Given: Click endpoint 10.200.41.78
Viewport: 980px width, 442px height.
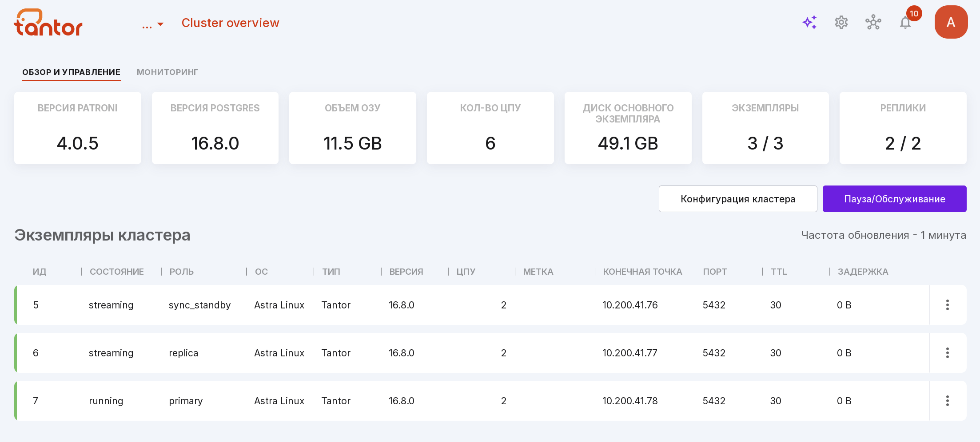Looking at the screenshot, I should pyautogui.click(x=630, y=401).
